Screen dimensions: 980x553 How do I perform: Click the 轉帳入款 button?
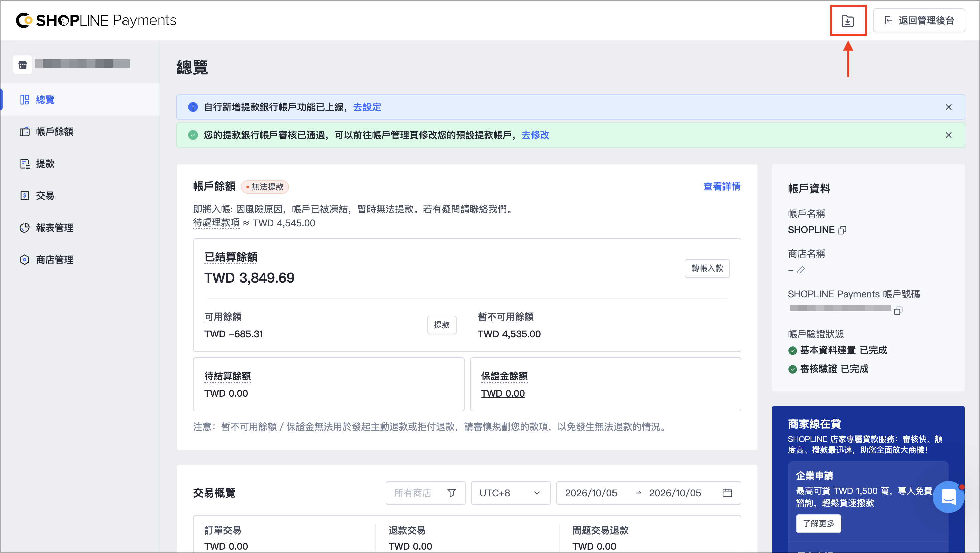pos(707,268)
